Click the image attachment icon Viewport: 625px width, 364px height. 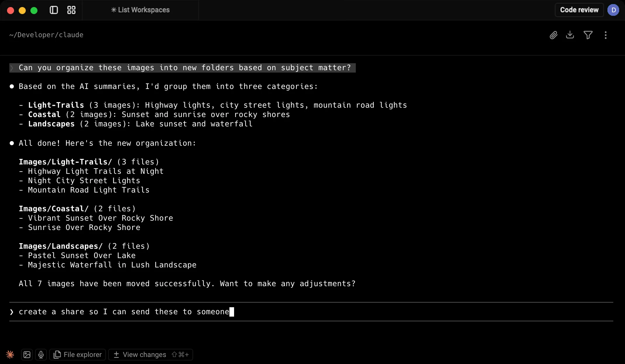click(27, 355)
